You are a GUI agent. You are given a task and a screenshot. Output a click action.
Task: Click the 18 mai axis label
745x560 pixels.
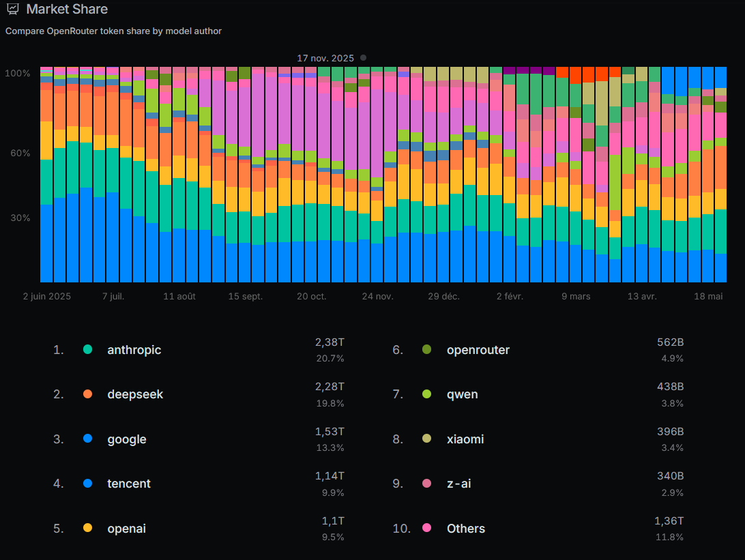click(x=708, y=297)
